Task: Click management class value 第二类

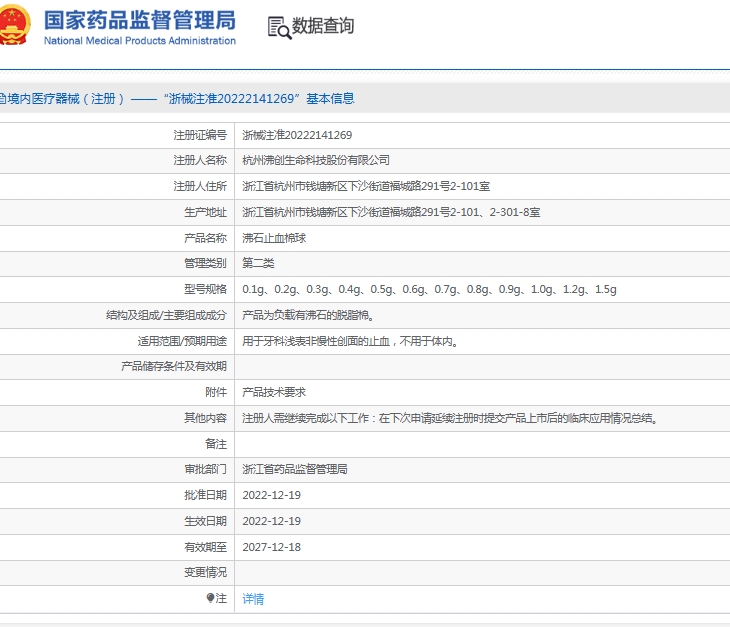Action: tap(258, 263)
